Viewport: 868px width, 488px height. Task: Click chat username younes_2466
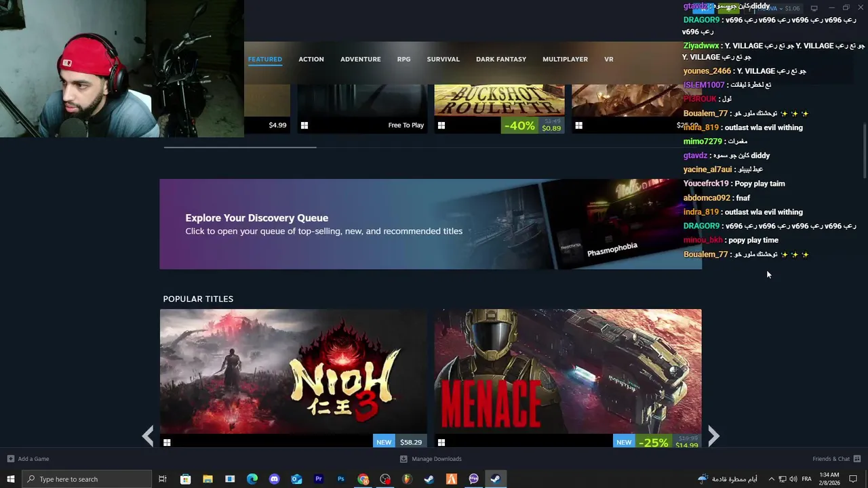707,71
